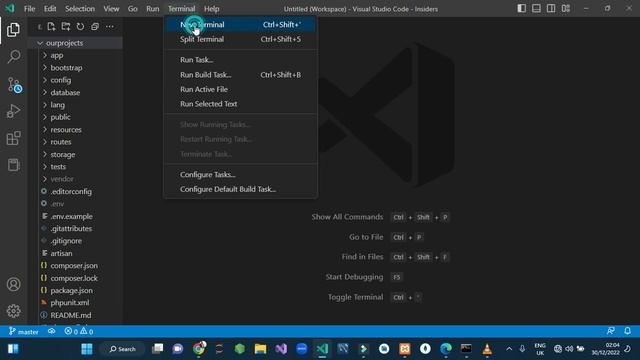Open the Testing view icon in activity bar

click(x=13, y=165)
